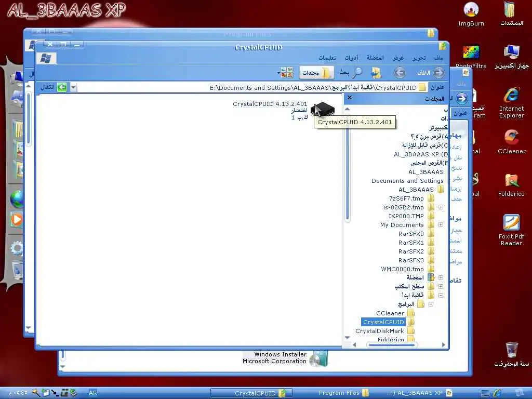This screenshot has width=532, height=399.
Task: Open the عرض menu
Action: pos(398,58)
